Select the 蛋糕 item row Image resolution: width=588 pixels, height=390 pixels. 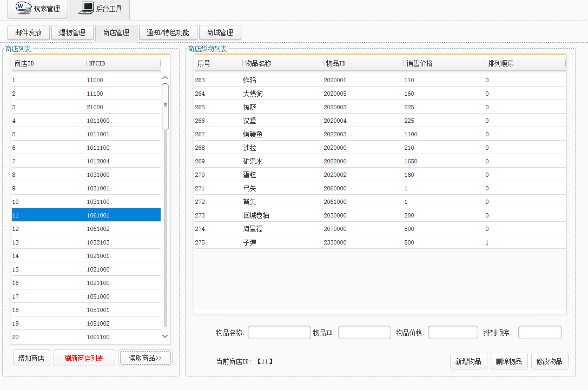tap(380, 174)
